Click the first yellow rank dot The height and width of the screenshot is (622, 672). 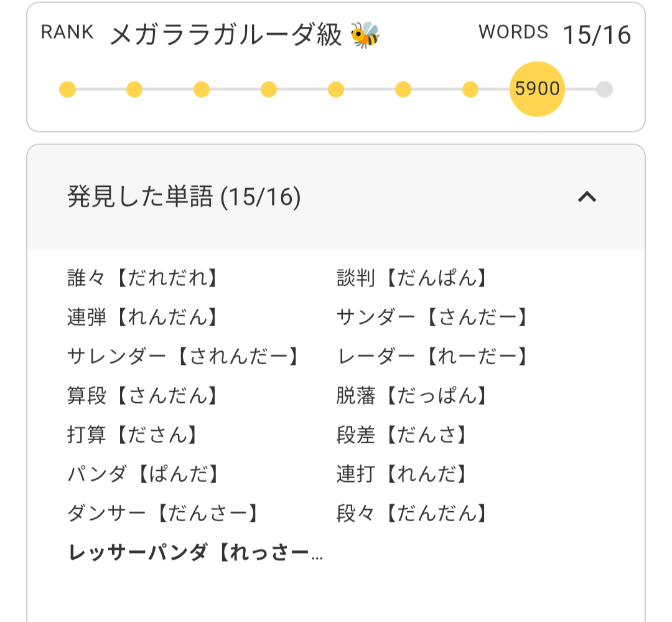pyautogui.click(x=67, y=90)
